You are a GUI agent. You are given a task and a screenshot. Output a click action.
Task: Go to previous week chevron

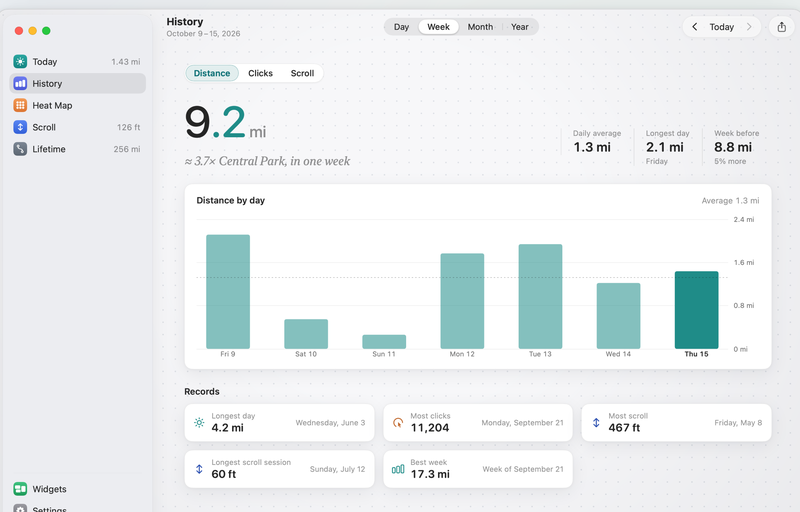click(694, 27)
